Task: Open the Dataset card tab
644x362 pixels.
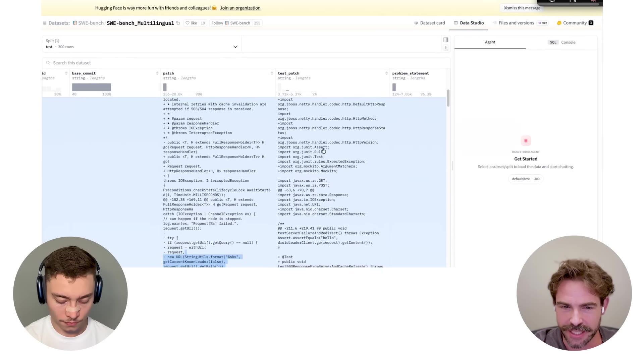Action: point(430,23)
